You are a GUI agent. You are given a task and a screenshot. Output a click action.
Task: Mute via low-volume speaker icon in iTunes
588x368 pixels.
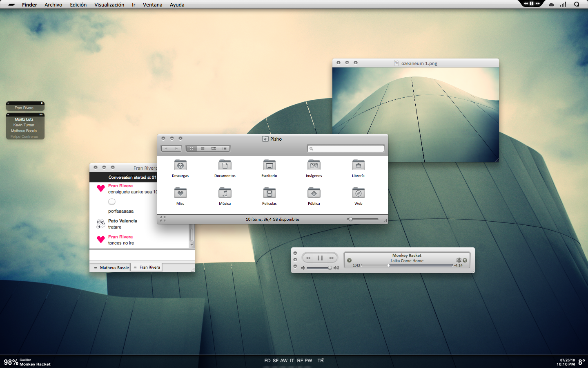point(303,268)
